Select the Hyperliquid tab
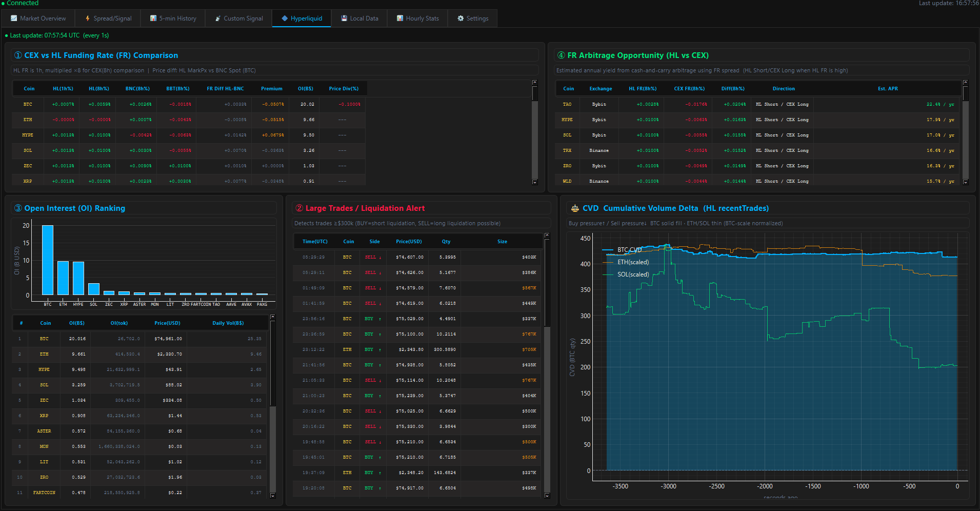This screenshot has height=511, width=980. 302,18
